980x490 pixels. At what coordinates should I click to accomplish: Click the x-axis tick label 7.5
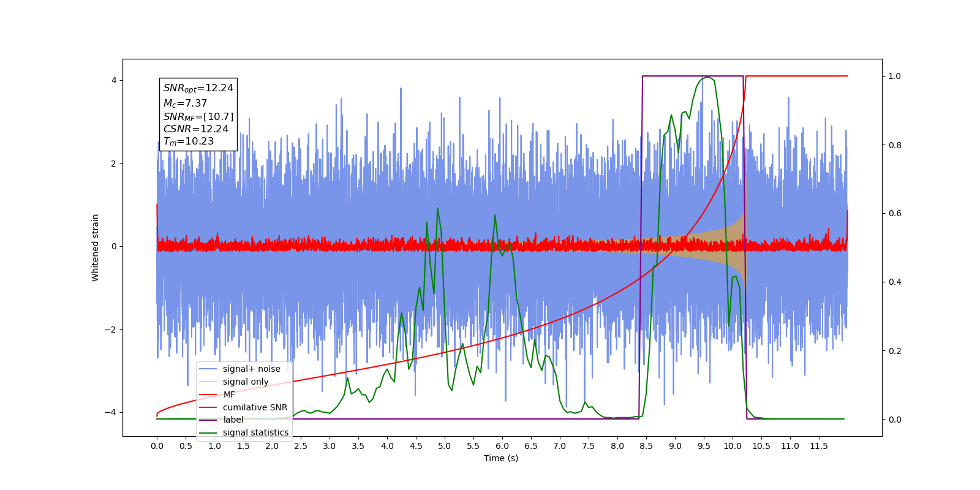(x=589, y=446)
